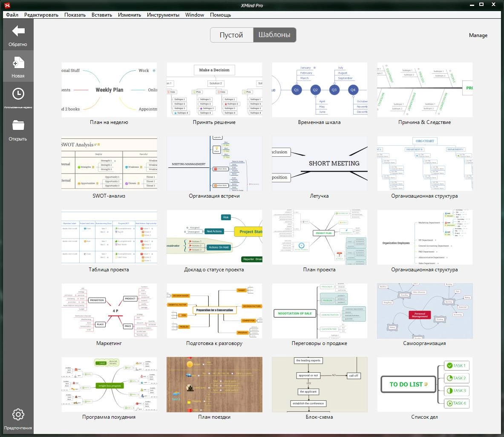
Task: Select the Новая new document icon
Action: pos(18,62)
